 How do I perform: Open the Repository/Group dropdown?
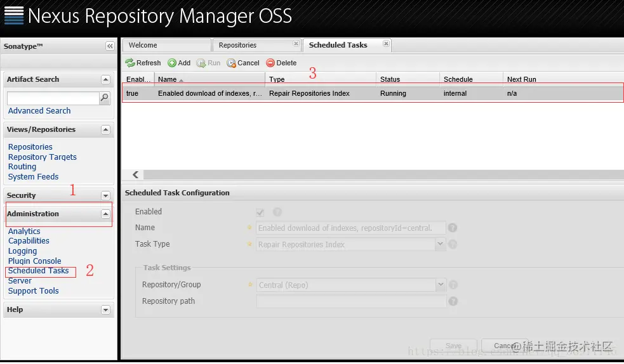[x=441, y=285]
